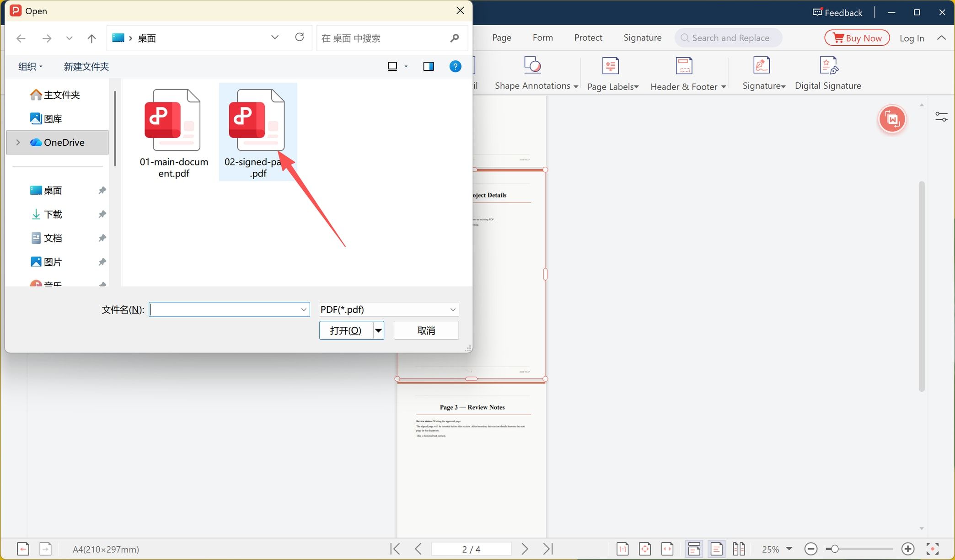Click the Signature ribbon icon
The width and height of the screenshot is (955, 560).
coord(762,65)
